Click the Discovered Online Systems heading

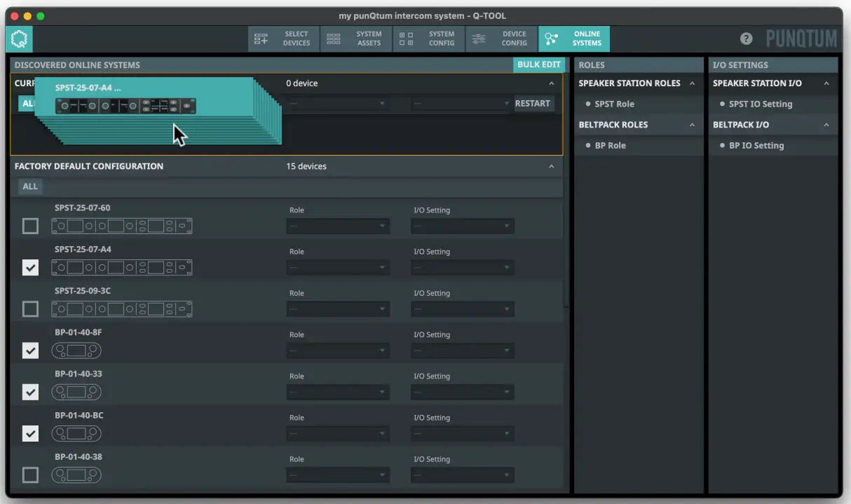coord(77,64)
